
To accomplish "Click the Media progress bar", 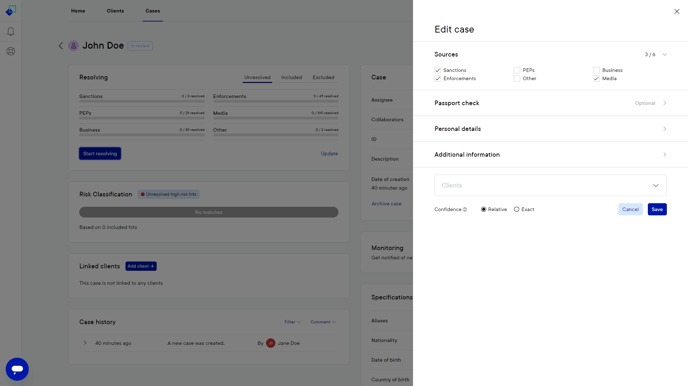I will pos(276,118).
